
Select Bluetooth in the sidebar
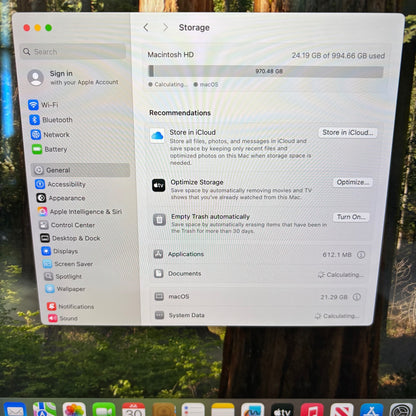pos(51,120)
